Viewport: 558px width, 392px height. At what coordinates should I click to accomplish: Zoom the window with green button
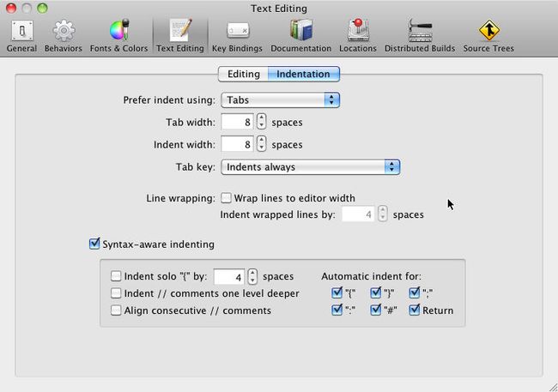(x=42, y=9)
